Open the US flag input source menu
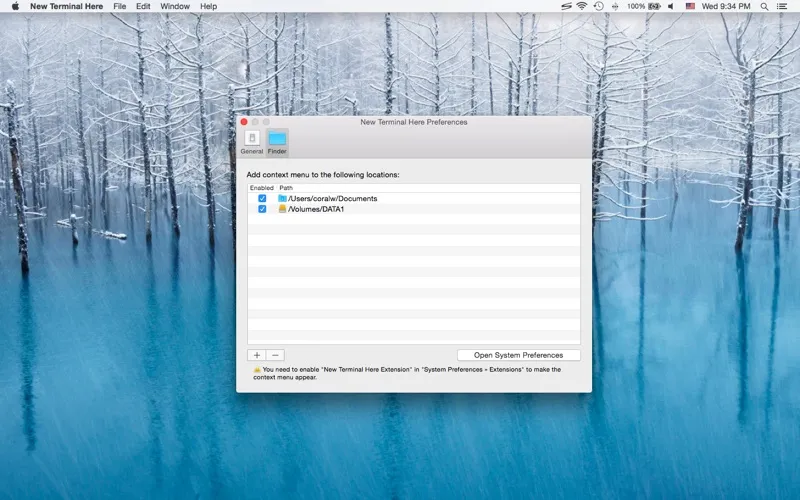 tap(691, 6)
